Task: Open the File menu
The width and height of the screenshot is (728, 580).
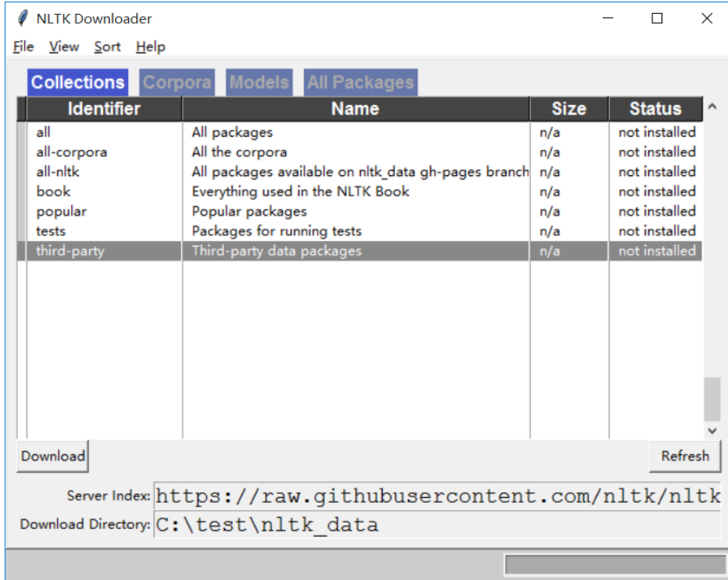Action: (x=23, y=47)
